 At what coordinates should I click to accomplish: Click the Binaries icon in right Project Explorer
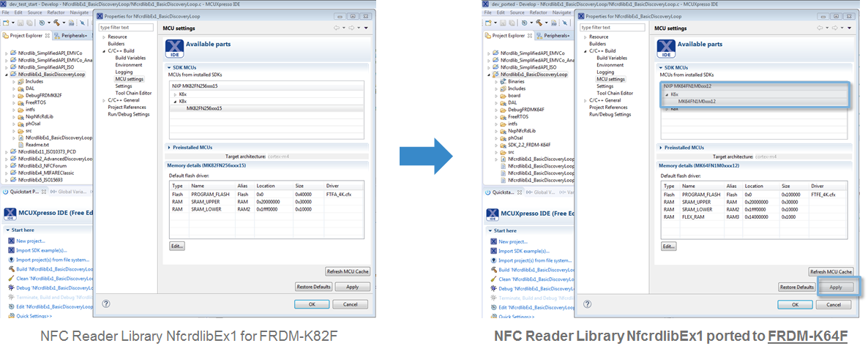tap(504, 81)
